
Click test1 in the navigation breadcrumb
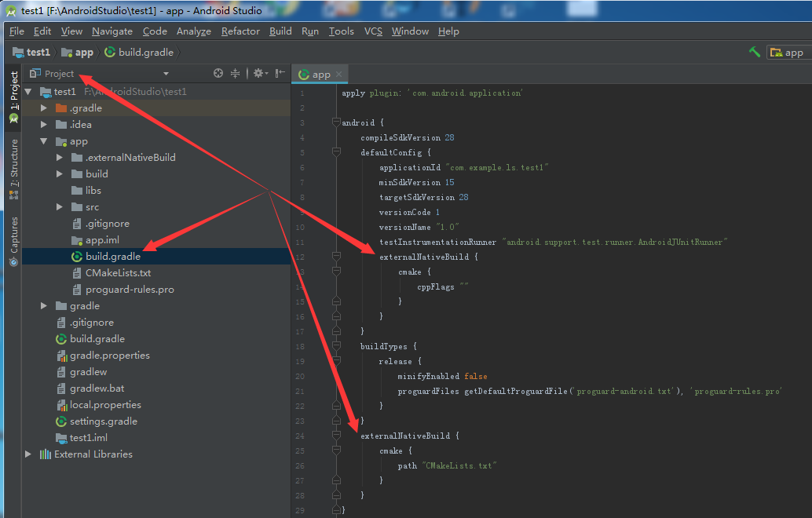[x=31, y=53]
